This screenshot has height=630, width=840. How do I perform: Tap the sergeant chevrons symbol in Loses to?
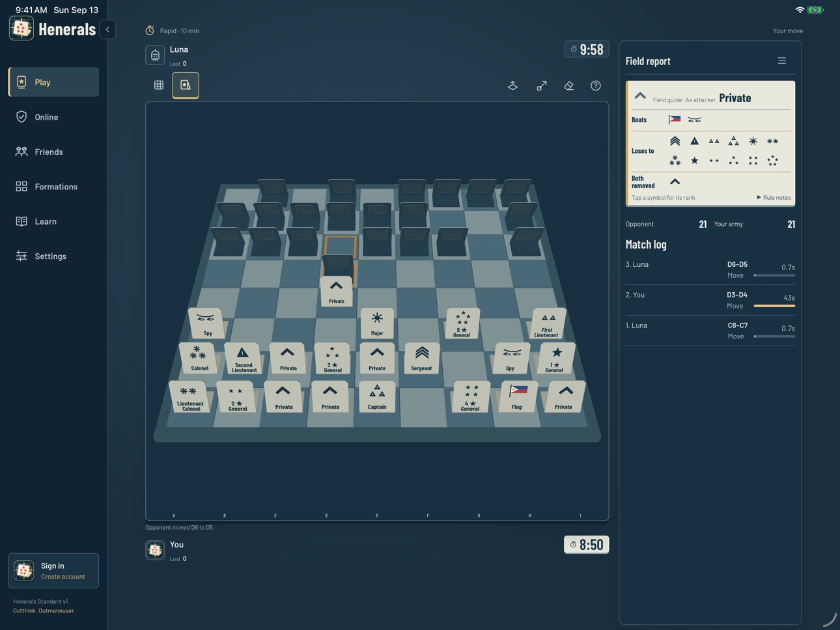pyautogui.click(x=675, y=141)
